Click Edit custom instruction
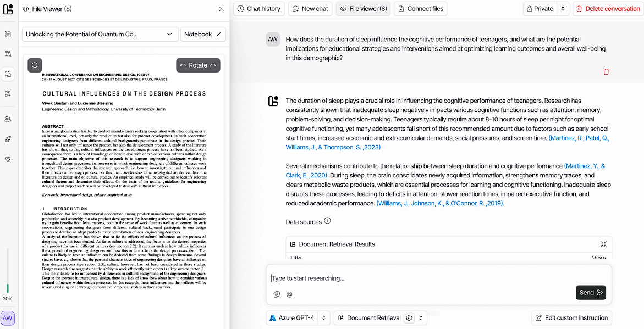This screenshot has height=329, width=644. pos(571,318)
